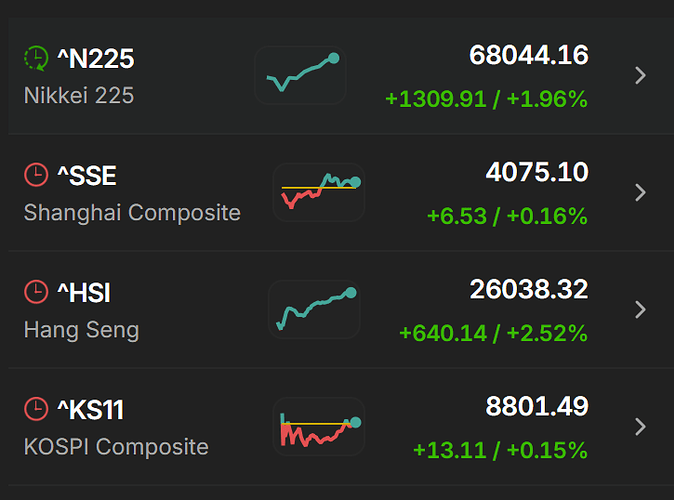Click the Shanghai Composite price 4075.10
The height and width of the screenshot is (500, 674).
point(537,172)
